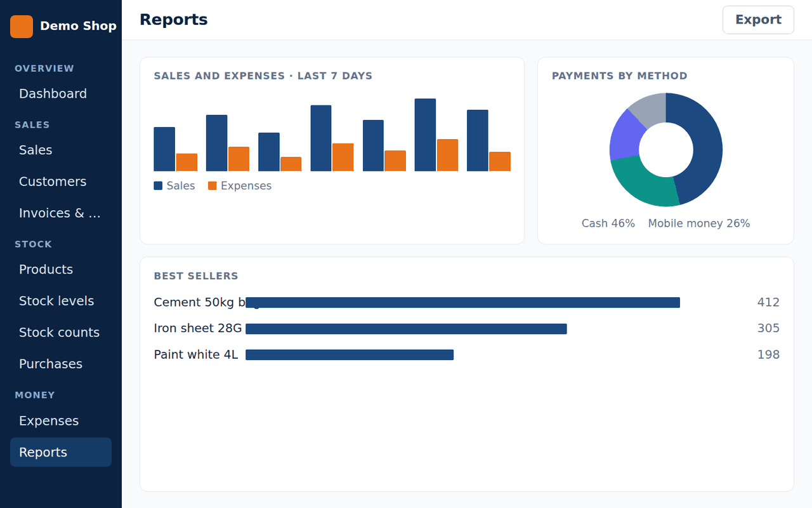The image size is (812, 508).
Task: Open the Invoices sidebar item
Action: coord(61,213)
